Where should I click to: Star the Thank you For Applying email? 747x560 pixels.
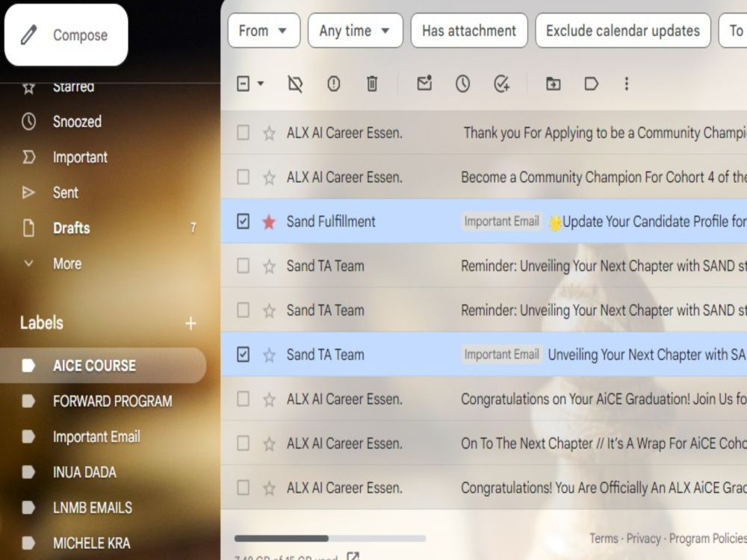pyautogui.click(x=269, y=134)
